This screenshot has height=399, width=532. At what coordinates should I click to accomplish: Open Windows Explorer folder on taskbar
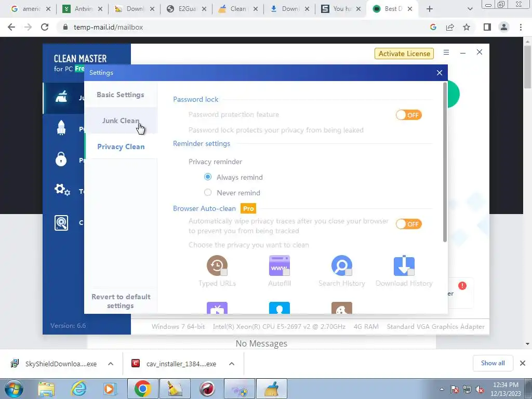pos(46,389)
